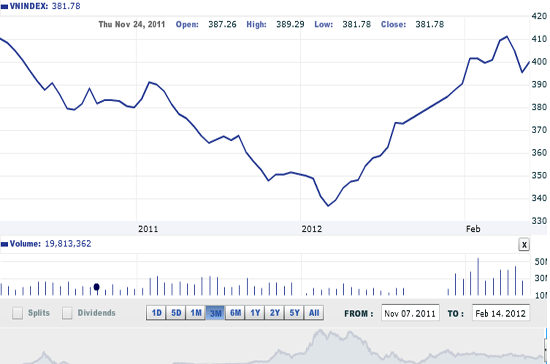
Task: Click the Close value 381.78
Action: point(430,24)
